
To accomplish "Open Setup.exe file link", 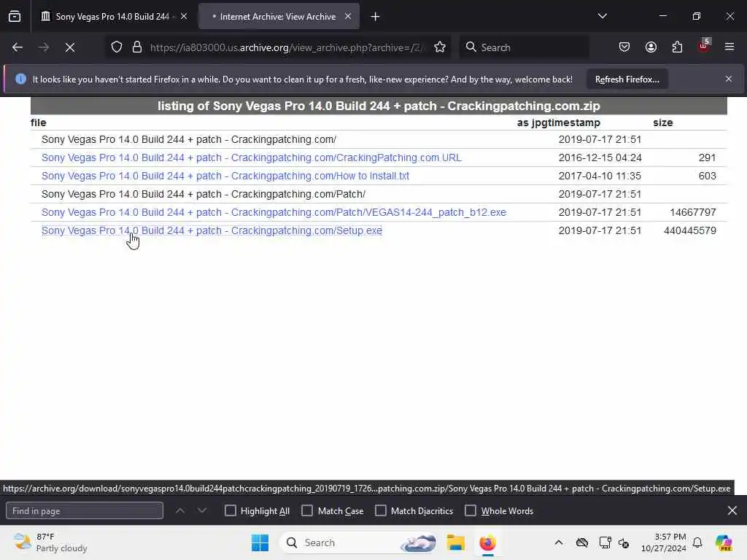I will click(212, 230).
